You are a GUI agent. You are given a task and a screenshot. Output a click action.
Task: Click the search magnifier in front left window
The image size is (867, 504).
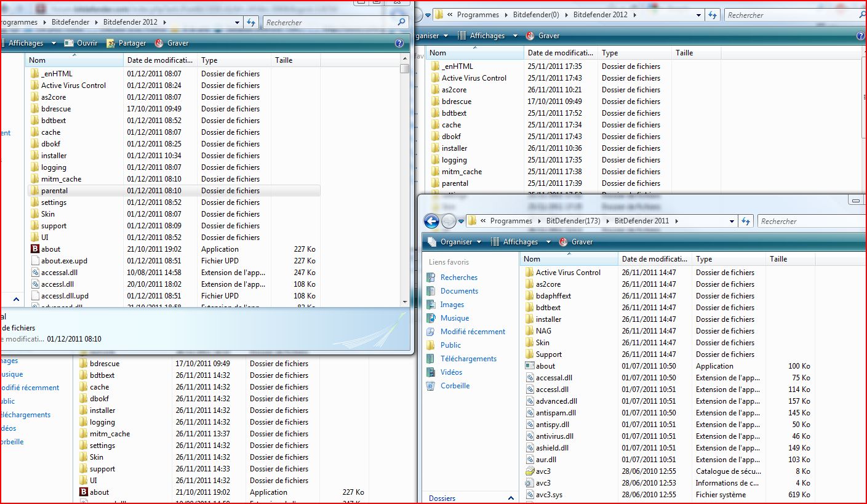(401, 22)
